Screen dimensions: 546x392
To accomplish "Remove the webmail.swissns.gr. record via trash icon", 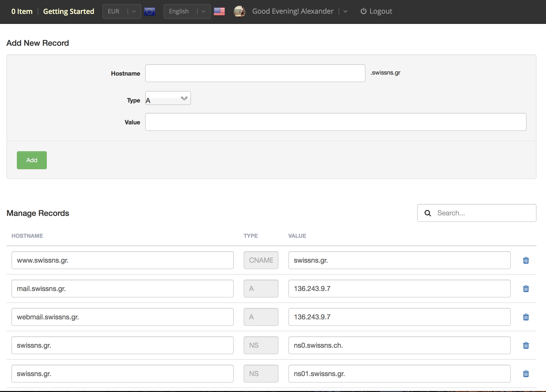I will point(526,317).
